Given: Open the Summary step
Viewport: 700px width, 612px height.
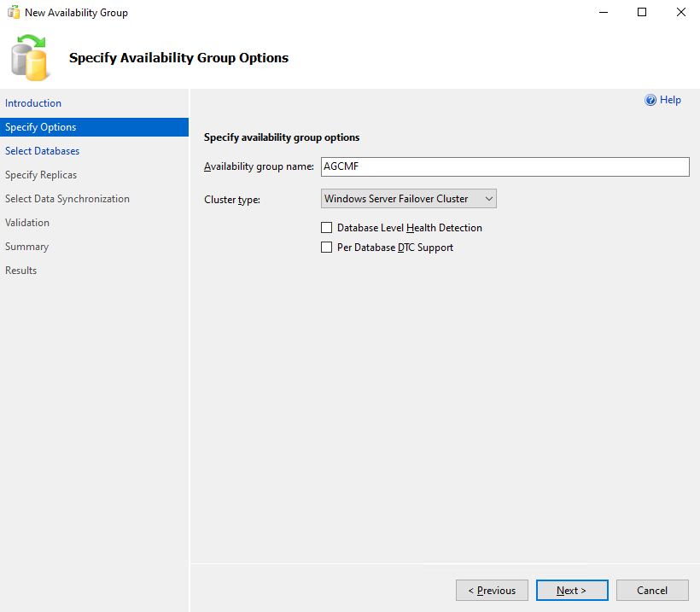Looking at the screenshot, I should click(x=26, y=247).
